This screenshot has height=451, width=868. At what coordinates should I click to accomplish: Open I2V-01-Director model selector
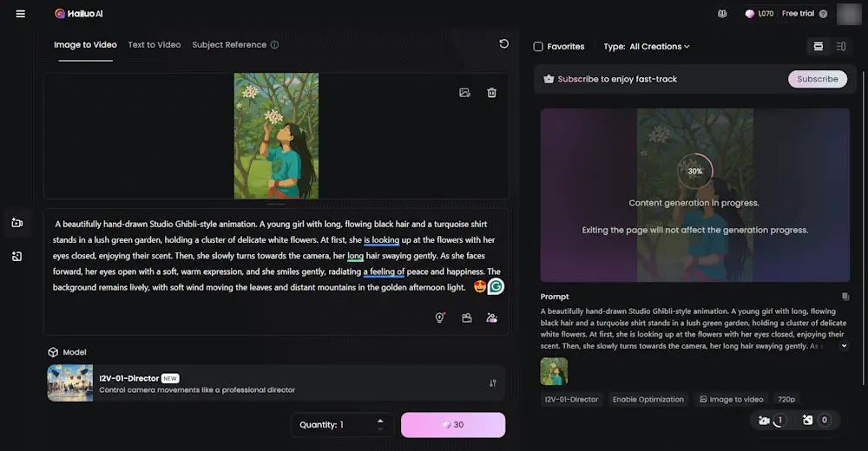click(x=276, y=383)
